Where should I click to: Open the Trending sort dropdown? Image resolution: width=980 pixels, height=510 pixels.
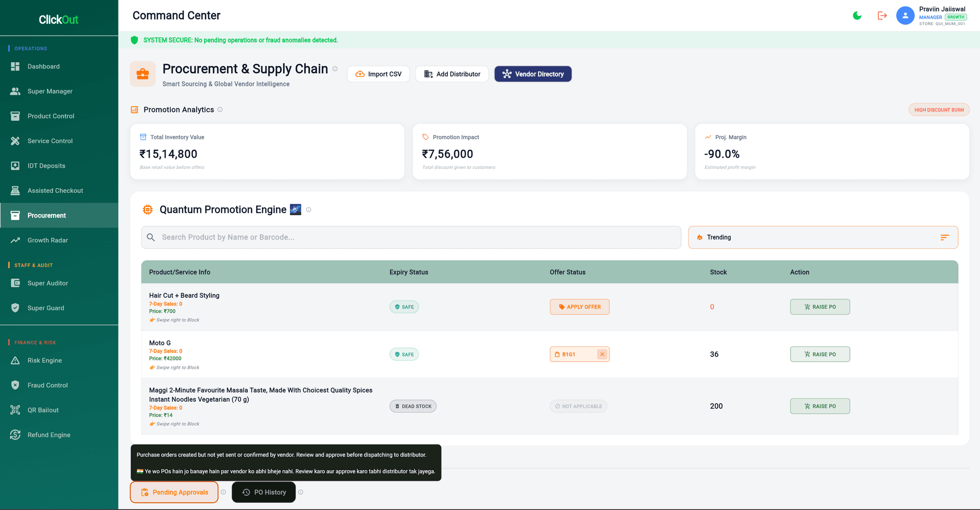click(x=823, y=237)
